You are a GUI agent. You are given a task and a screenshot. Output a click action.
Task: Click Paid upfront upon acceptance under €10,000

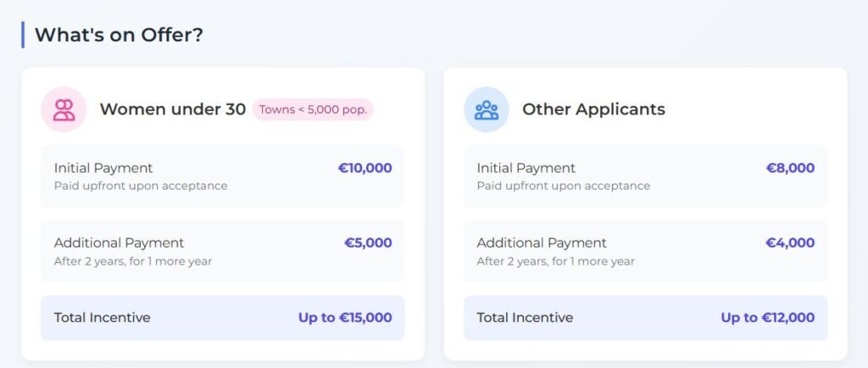click(141, 186)
